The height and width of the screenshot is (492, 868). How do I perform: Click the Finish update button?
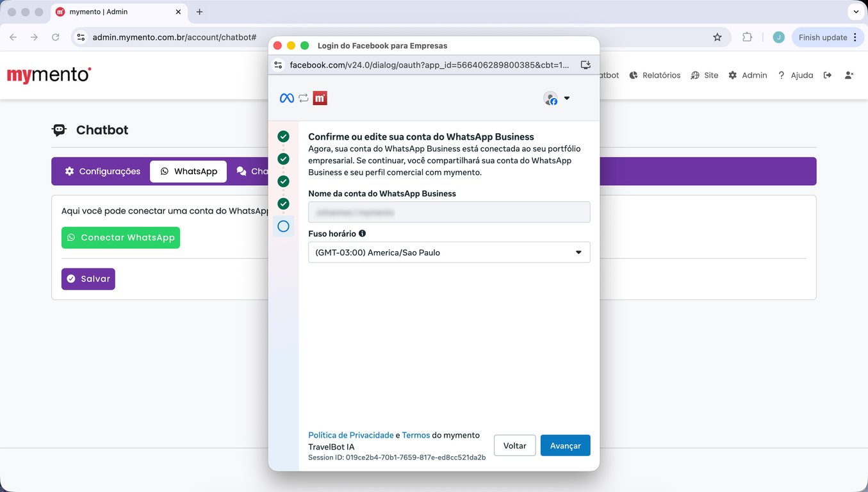click(823, 37)
